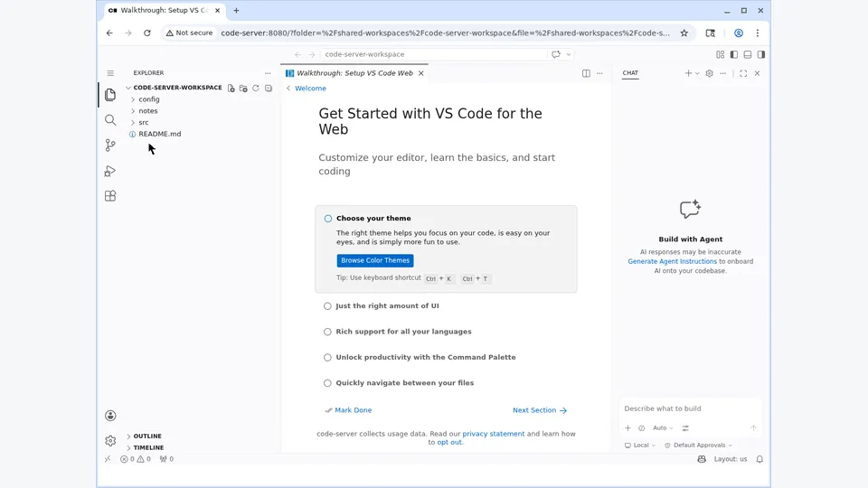Toggle the bottom panel visibility
Image resolution: width=868 pixels, height=488 pixels.
(x=748, y=54)
